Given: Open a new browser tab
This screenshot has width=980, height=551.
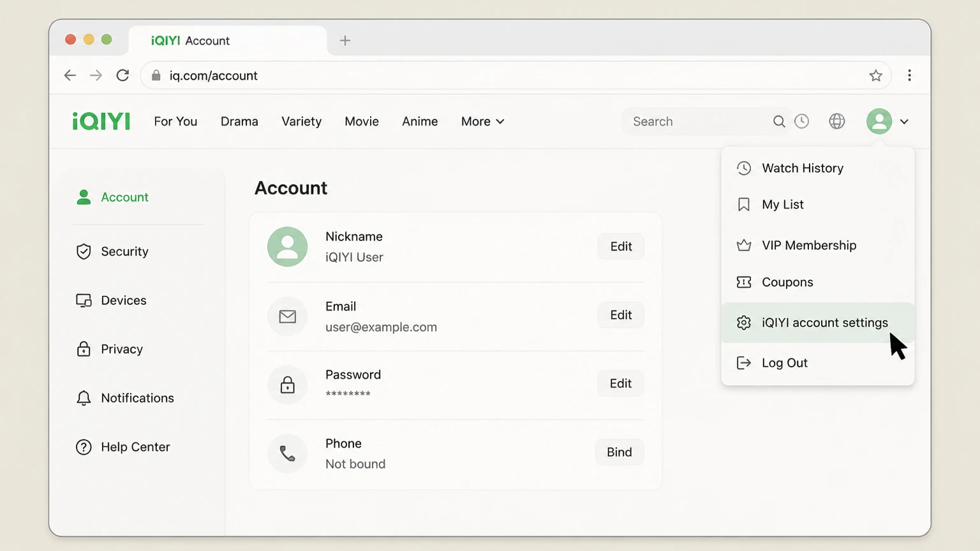Looking at the screenshot, I should [345, 41].
